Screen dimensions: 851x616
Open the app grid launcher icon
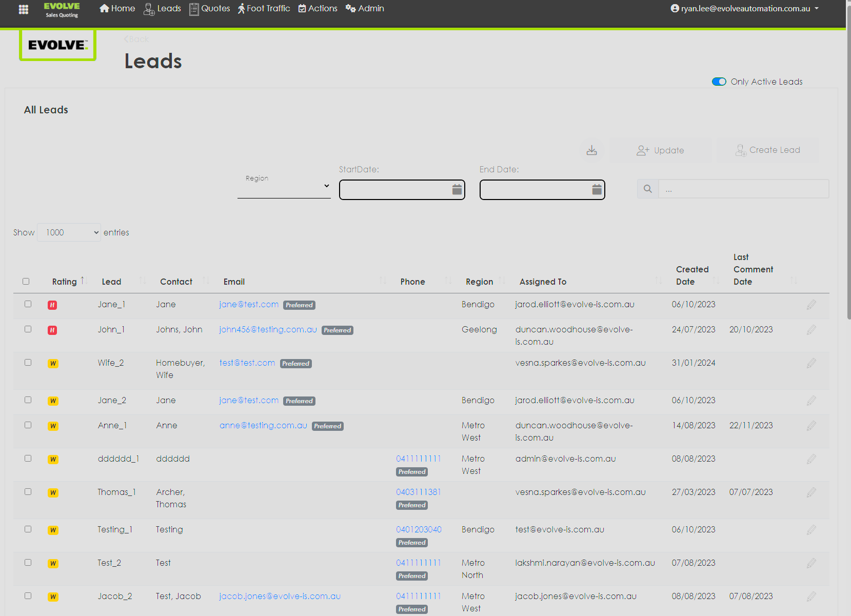point(23,9)
